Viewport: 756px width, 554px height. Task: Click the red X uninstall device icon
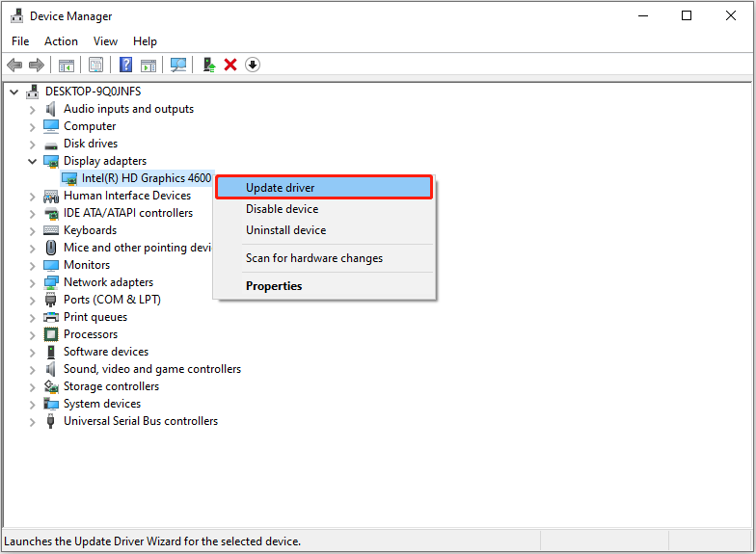[230, 65]
